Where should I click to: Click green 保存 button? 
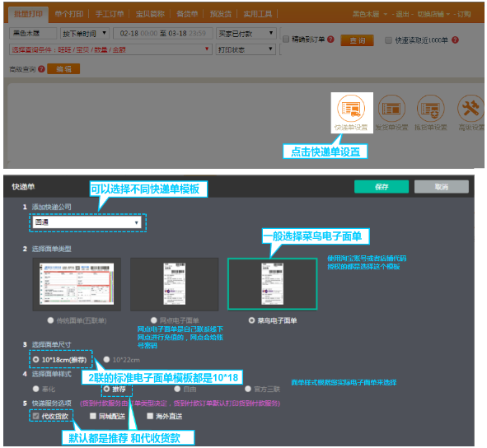[382, 187]
